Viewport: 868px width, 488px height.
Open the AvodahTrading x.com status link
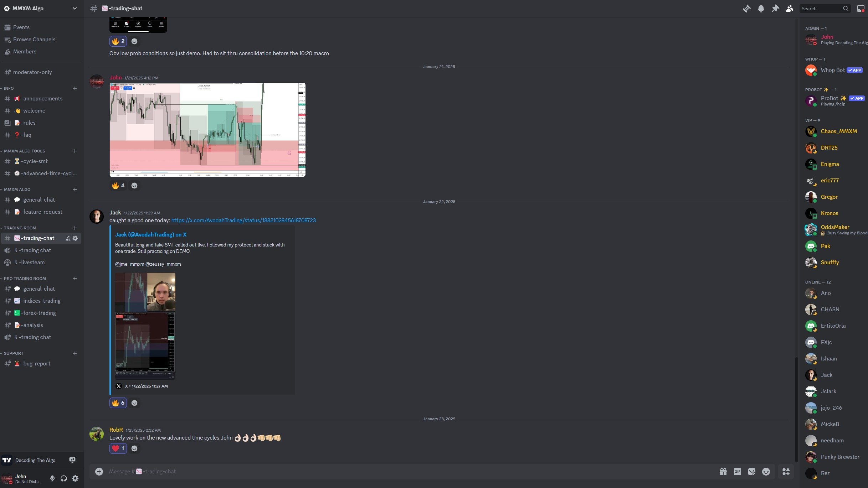click(243, 220)
